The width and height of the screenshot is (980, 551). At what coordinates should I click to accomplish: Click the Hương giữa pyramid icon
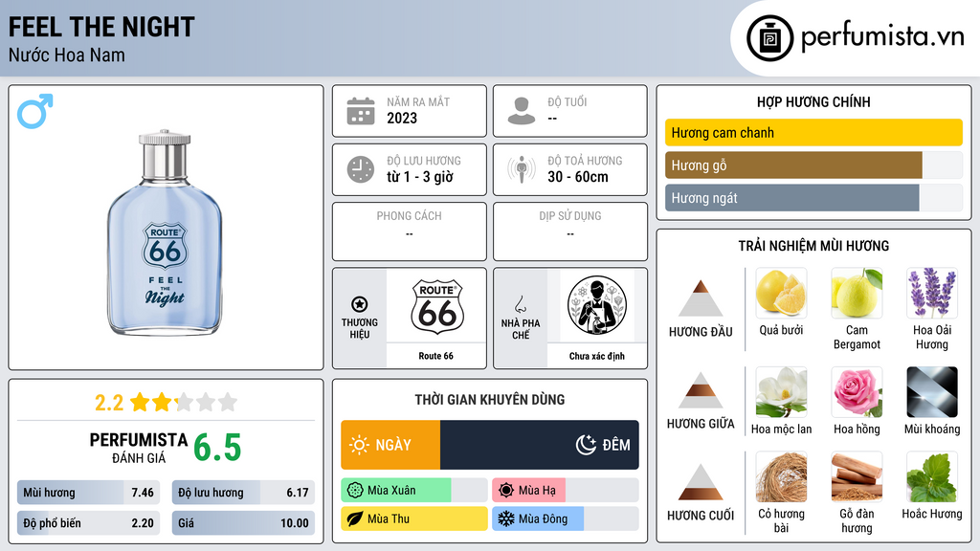[x=701, y=390]
